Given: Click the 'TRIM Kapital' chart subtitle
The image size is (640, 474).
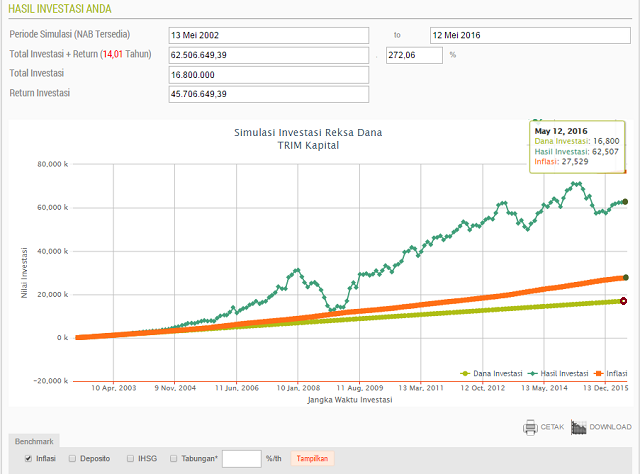Looking at the screenshot, I should pyautogui.click(x=308, y=145).
